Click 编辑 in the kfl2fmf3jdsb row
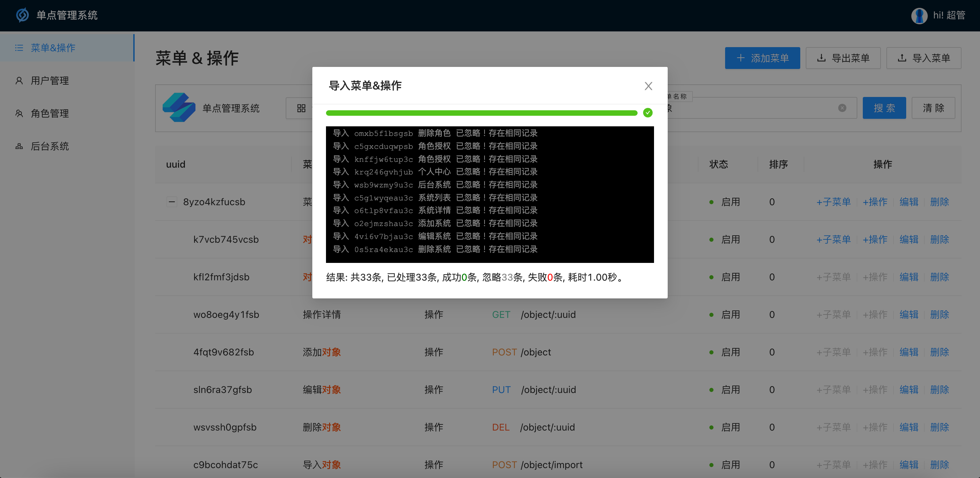980x478 pixels. coord(909,277)
